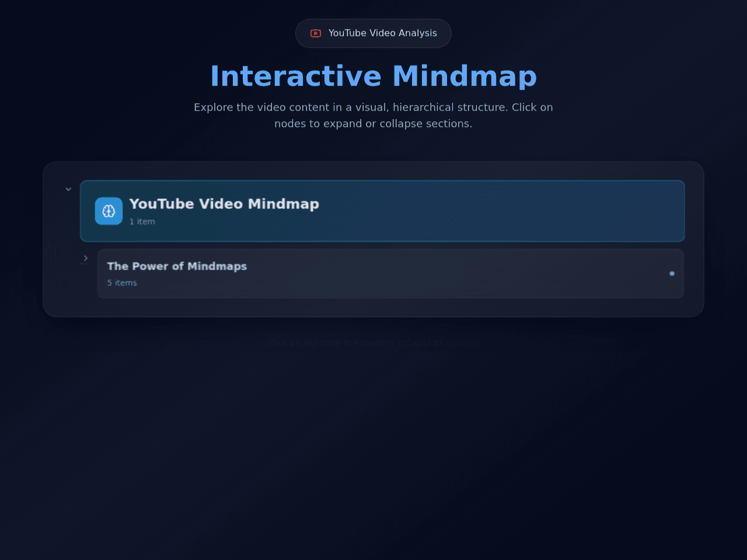747x560 pixels.
Task: Click the '1 item' label
Action: (x=142, y=222)
